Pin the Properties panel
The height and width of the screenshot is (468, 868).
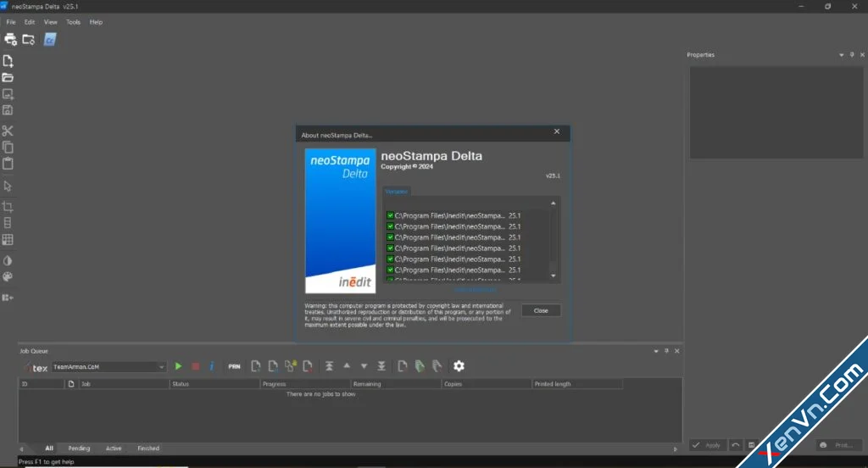click(852, 54)
